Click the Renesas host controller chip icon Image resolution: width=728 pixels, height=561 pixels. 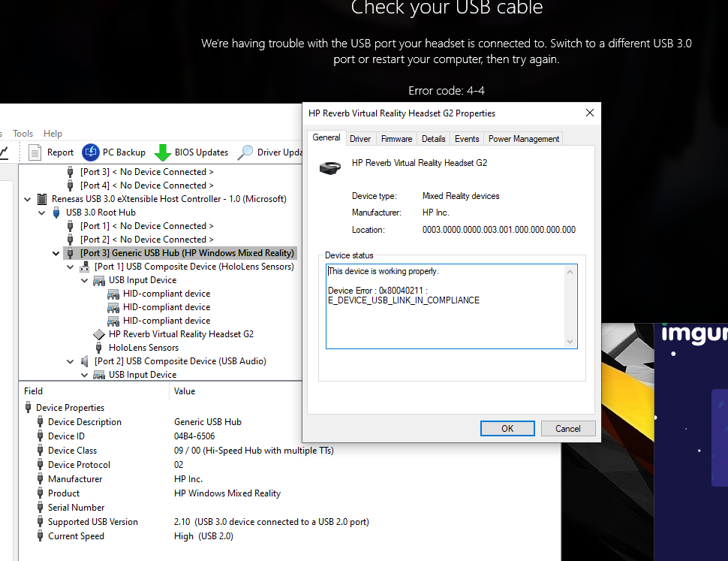(x=42, y=199)
